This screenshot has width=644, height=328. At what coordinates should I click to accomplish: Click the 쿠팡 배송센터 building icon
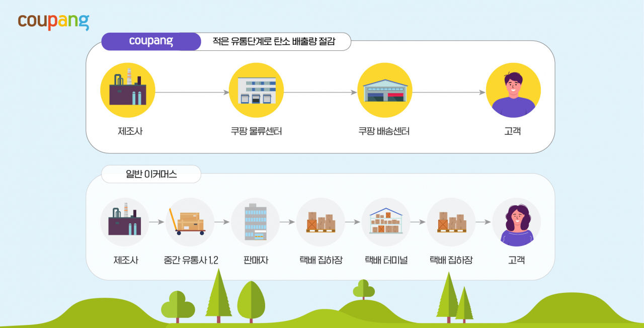click(384, 91)
